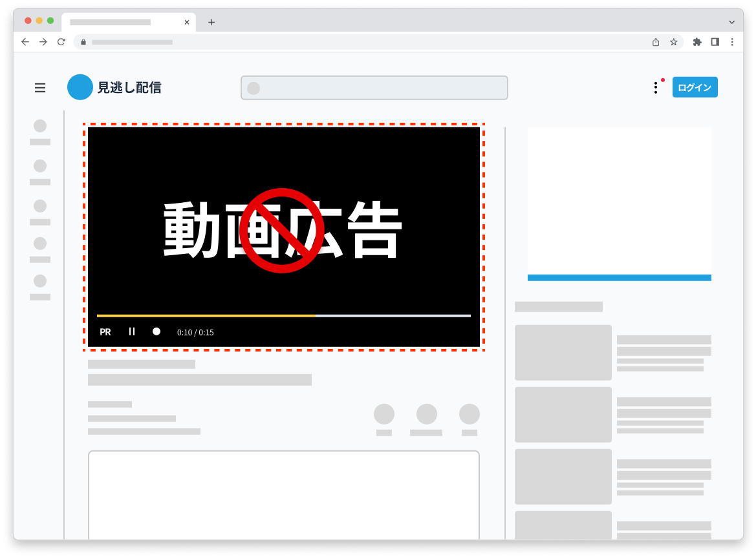This screenshot has height=557, width=756.
Task: Click the PR label in the video player
Action: (105, 331)
